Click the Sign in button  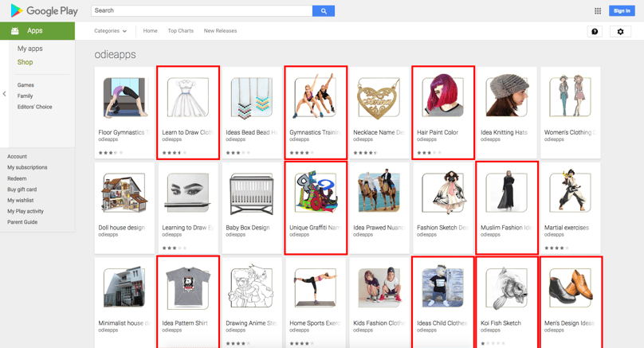[622, 11]
